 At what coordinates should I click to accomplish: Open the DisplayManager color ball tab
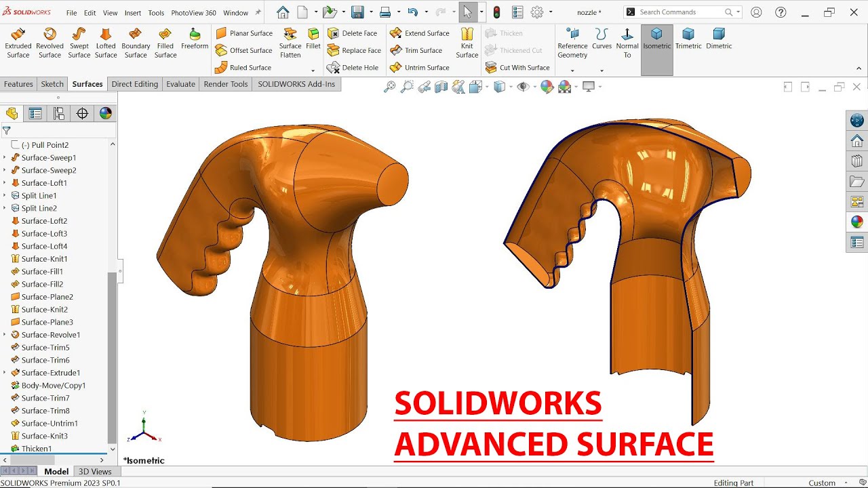click(106, 113)
